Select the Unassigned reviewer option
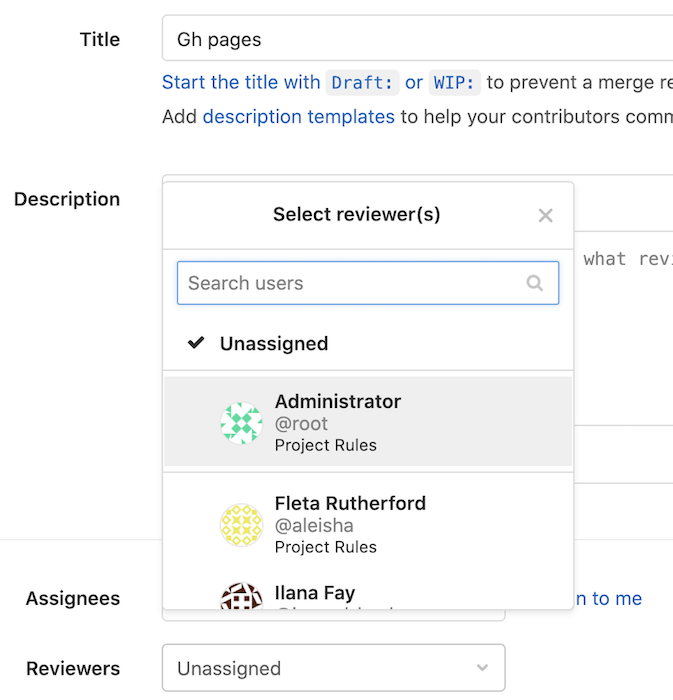 pos(273,343)
